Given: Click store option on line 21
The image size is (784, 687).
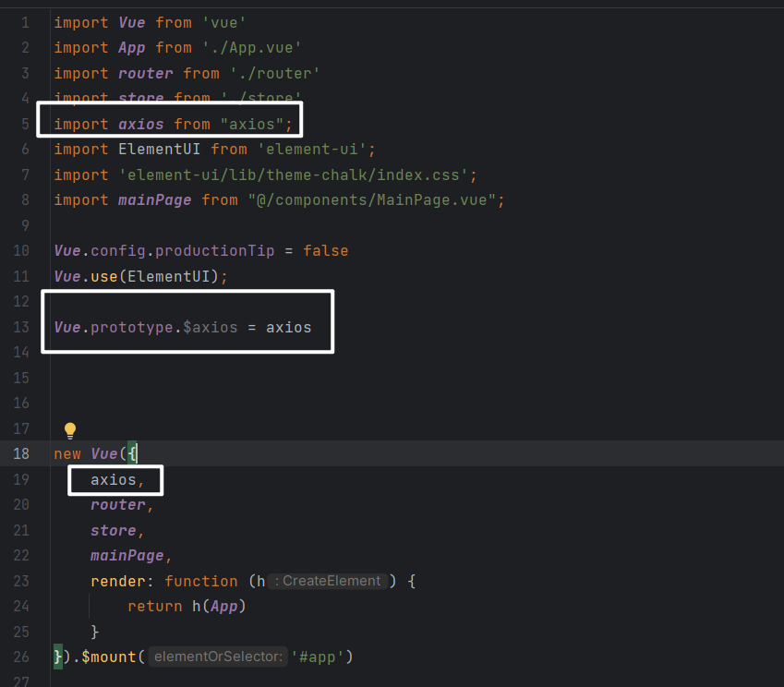Looking at the screenshot, I should (x=114, y=531).
